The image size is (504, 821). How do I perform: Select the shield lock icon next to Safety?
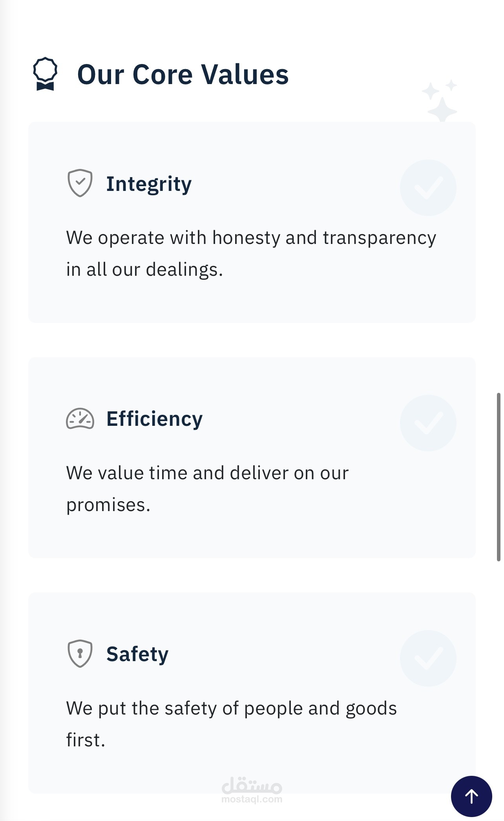(x=80, y=653)
